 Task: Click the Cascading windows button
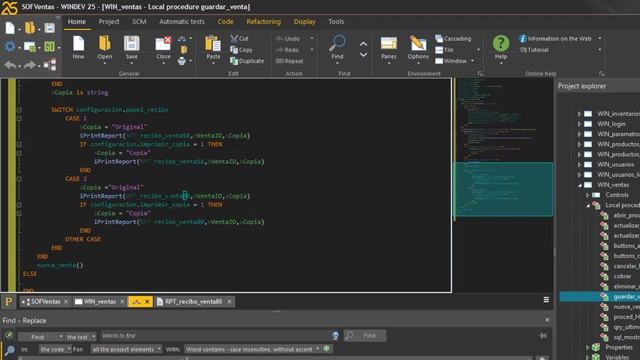tap(453, 38)
